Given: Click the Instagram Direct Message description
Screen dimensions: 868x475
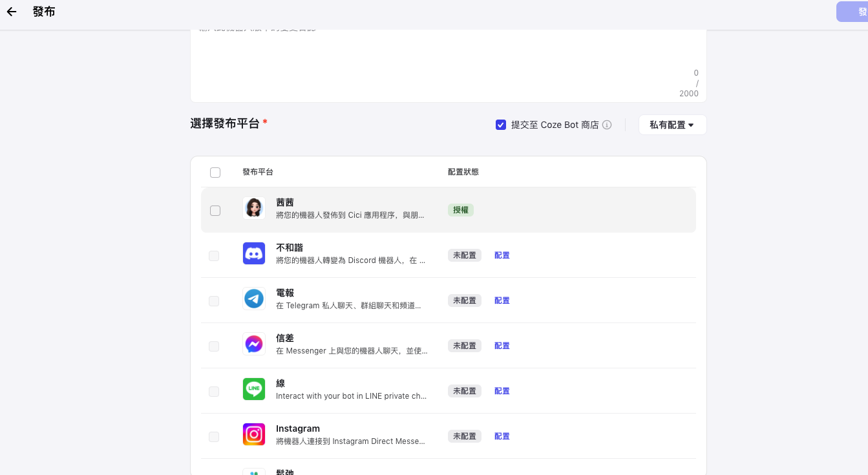Looking at the screenshot, I should click(x=350, y=441).
